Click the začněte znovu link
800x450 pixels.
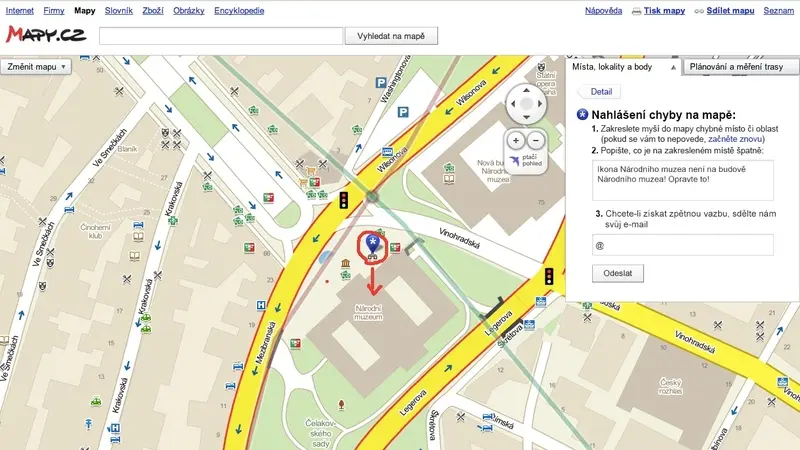[735, 139]
